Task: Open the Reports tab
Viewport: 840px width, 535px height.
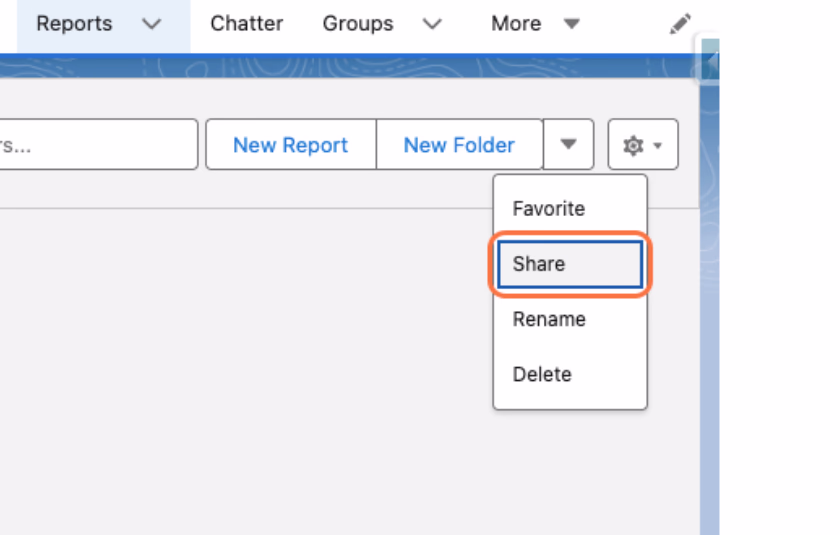Action: point(74,24)
